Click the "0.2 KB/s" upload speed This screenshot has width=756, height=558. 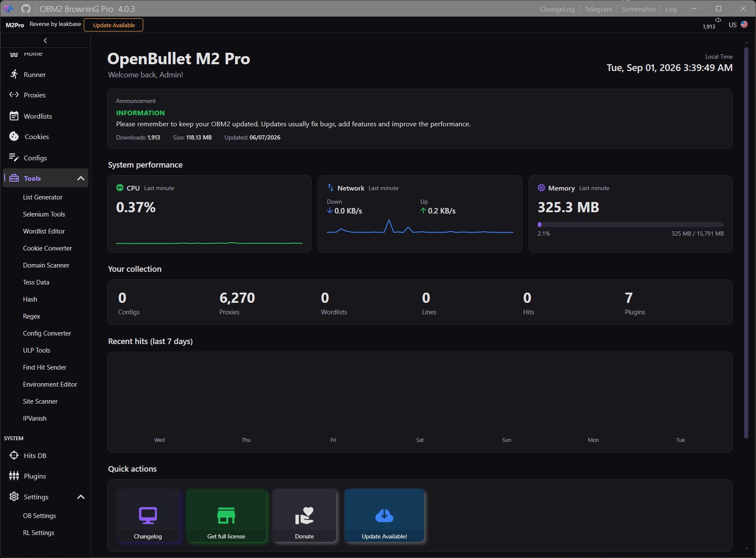coord(442,211)
